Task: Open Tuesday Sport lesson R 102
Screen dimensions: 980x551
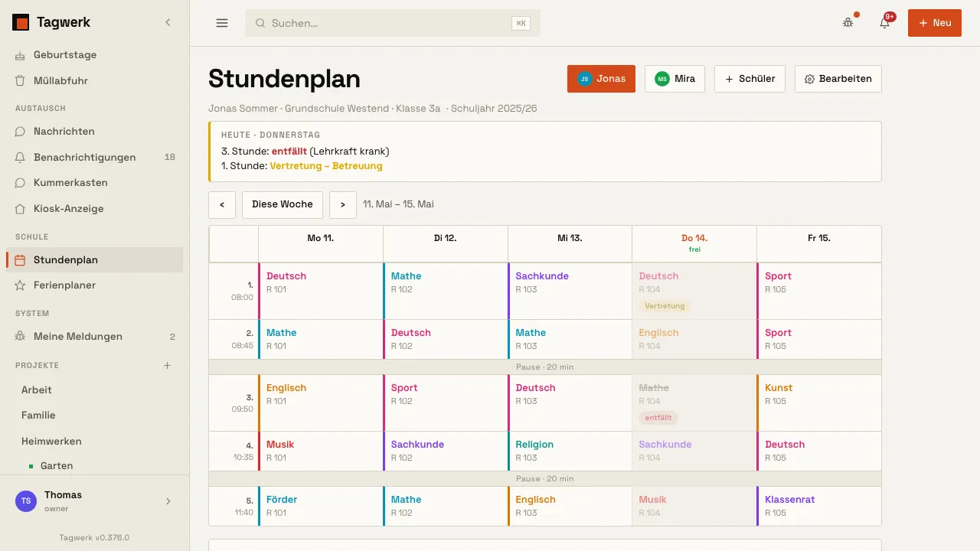Action: pyautogui.click(x=446, y=403)
